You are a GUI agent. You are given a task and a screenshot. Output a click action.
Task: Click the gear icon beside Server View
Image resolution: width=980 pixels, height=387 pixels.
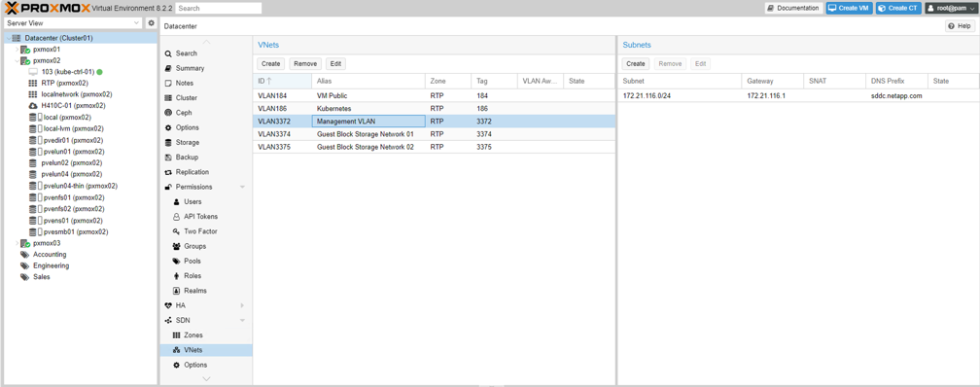[151, 23]
